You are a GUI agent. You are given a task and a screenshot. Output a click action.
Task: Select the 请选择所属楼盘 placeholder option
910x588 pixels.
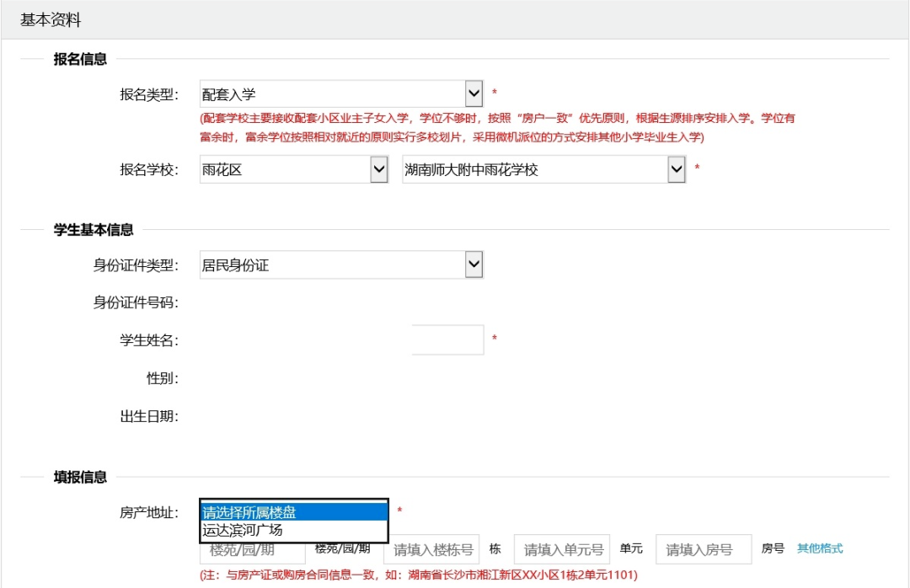click(x=294, y=512)
